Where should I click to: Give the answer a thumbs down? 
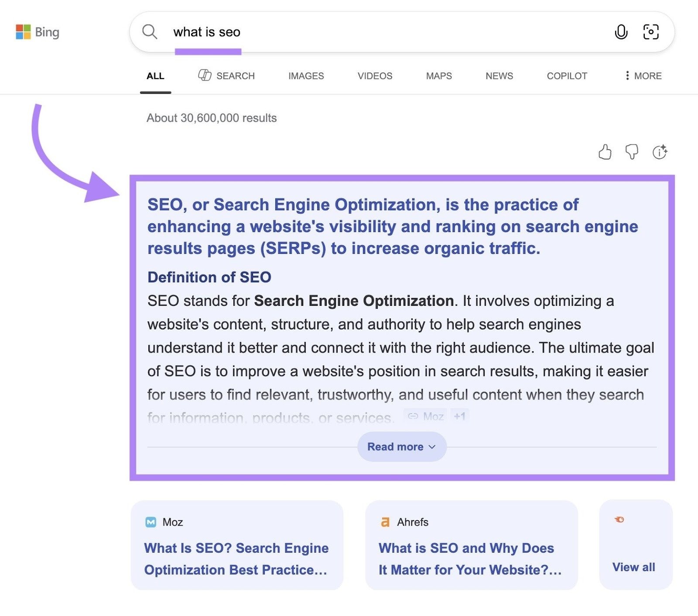click(x=633, y=152)
